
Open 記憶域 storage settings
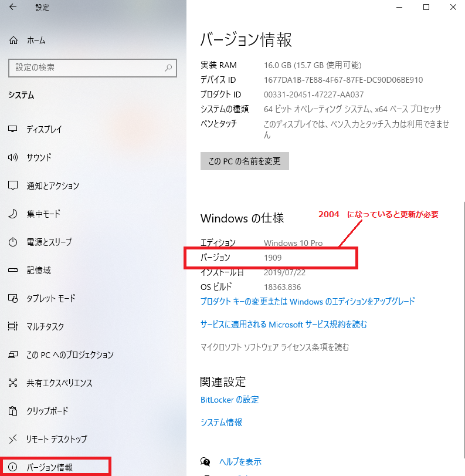click(x=39, y=270)
